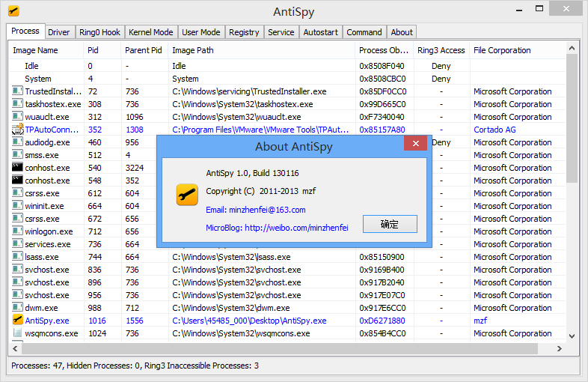The height and width of the screenshot is (382, 588).
Task: Click the AntiSpy wrench icon in title bar
Action: click(13, 11)
